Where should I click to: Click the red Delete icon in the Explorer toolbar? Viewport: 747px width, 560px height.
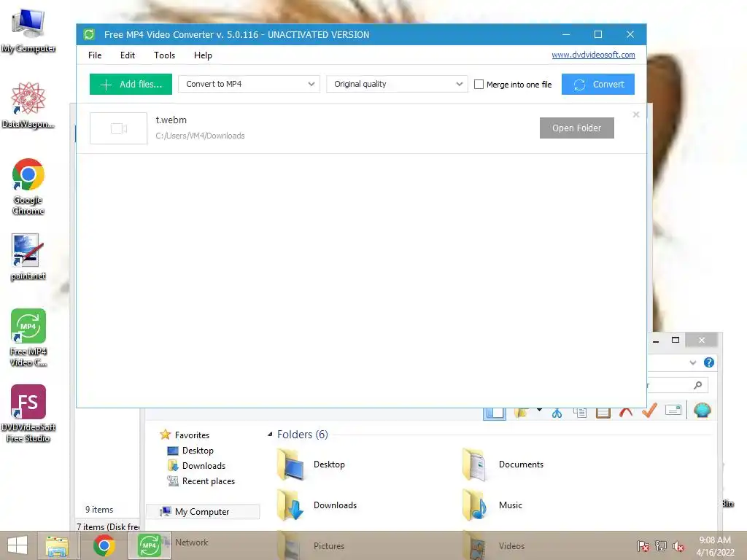pos(626,413)
